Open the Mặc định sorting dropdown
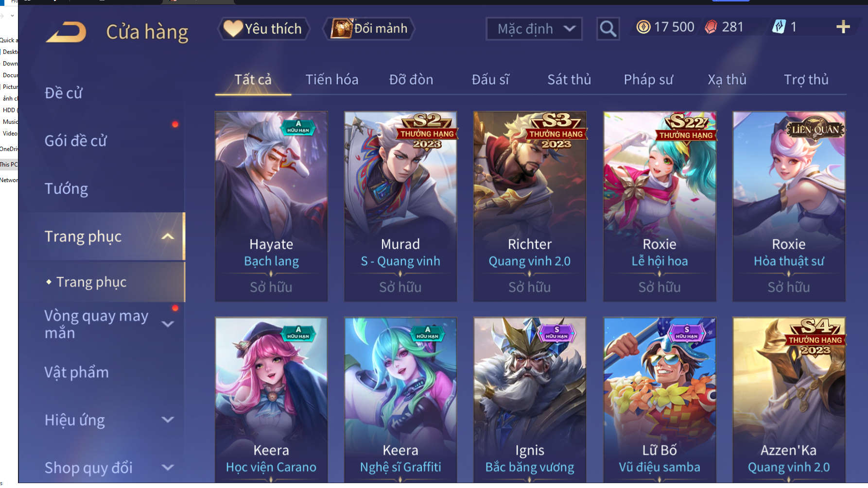The image size is (868, 488). (x=534, y=29)
